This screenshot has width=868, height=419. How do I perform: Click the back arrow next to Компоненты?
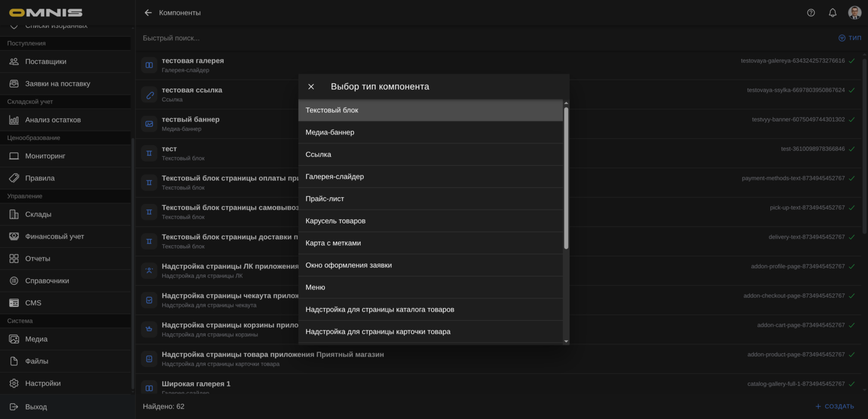(x=148, y=13)
